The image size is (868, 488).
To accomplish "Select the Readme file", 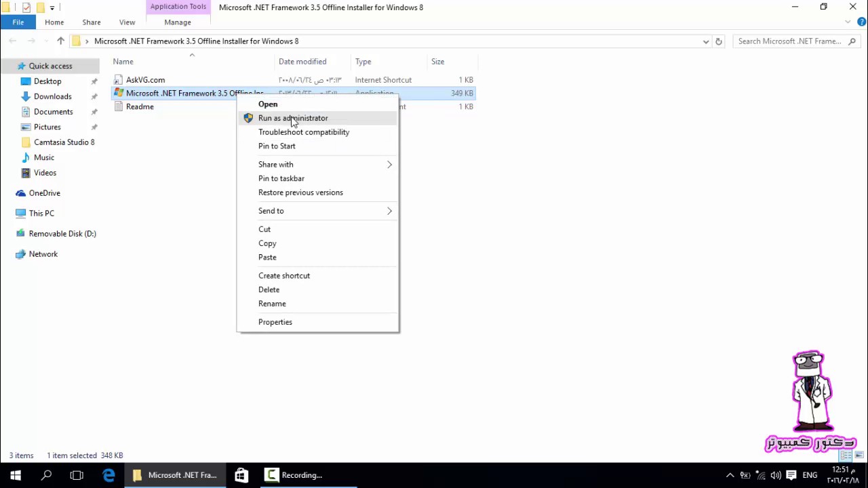I will pos(140,107).
